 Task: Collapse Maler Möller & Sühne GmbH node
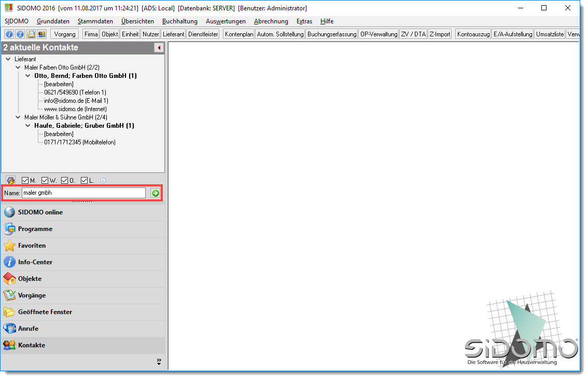[18, 117]
